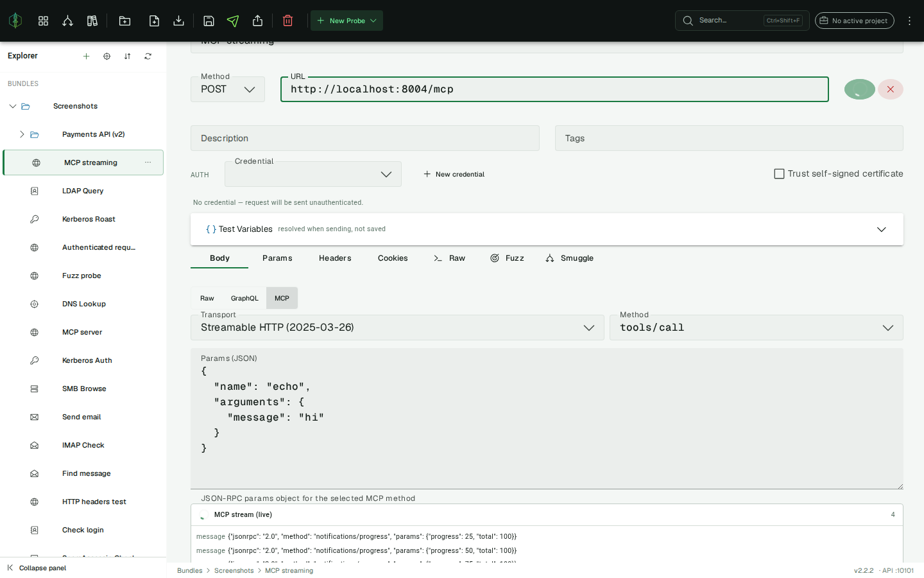Switch to the Cookies tab

coord(393,258)
